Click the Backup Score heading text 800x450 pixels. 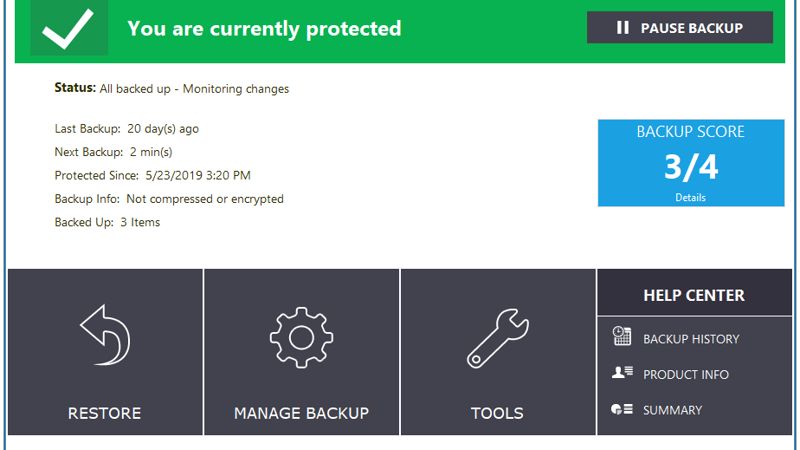click(x=690, y=132)
